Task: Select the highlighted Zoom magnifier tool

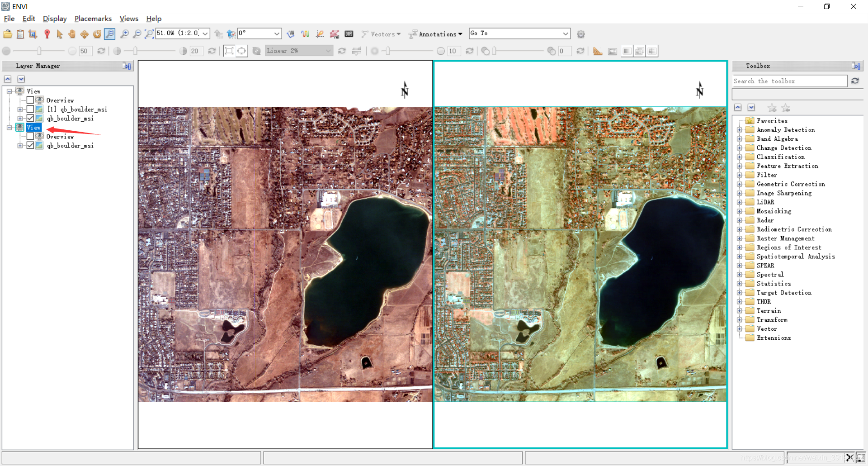Action: click(x=110, y=34)
